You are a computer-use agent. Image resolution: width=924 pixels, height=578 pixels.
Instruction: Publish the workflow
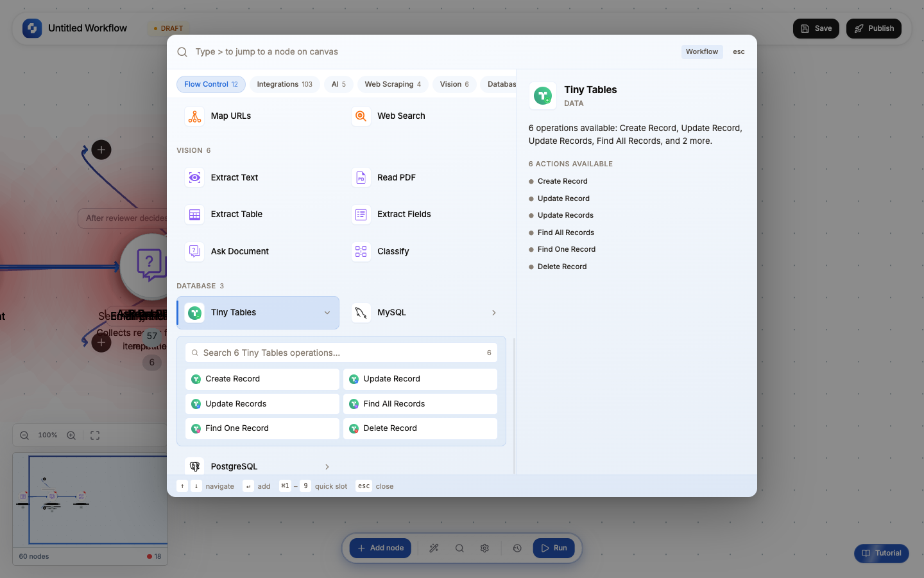pos(874,28)
